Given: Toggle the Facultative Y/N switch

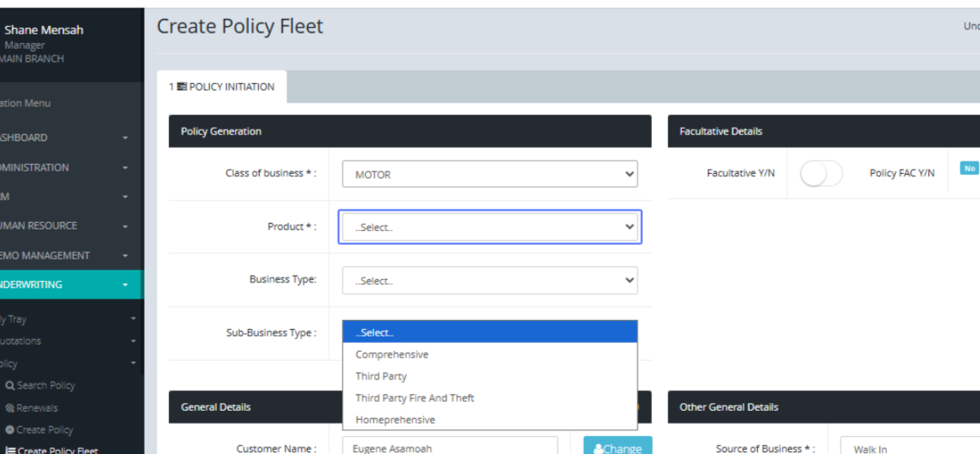Looking at the screenshot, I should (821, 173).
